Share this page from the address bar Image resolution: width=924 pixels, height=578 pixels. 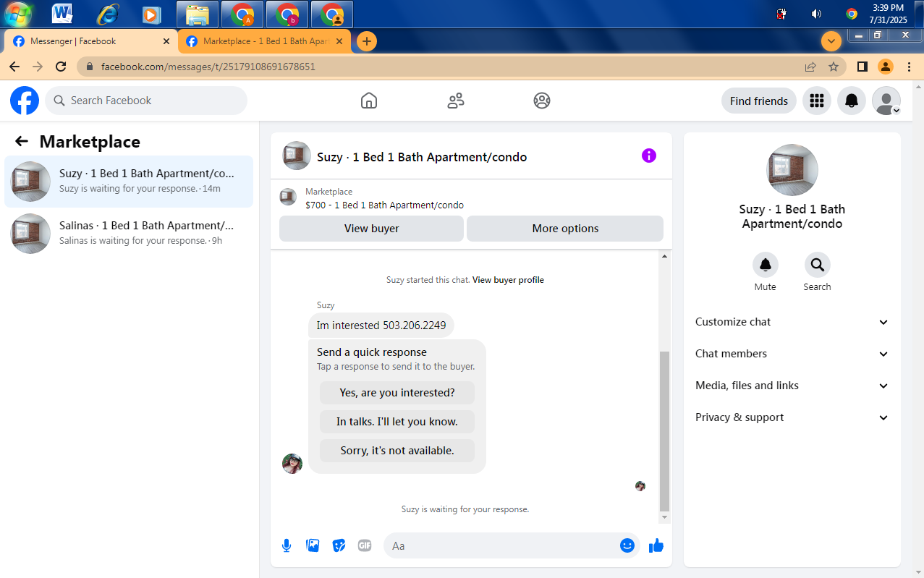[810, 67]
